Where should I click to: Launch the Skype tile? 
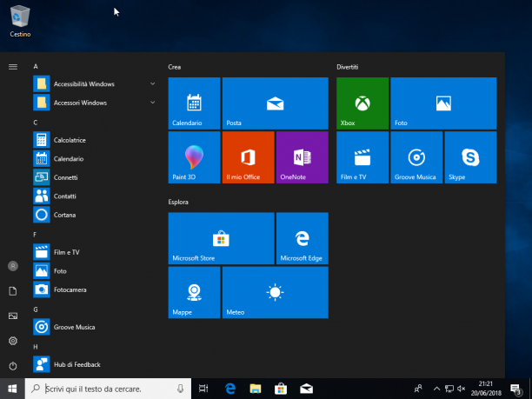click(470, 157)
